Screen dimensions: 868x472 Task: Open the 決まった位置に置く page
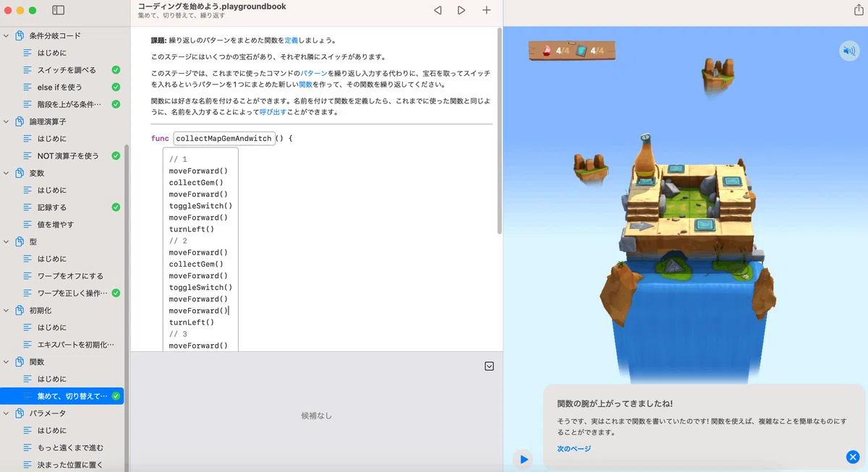click(70, 465)
